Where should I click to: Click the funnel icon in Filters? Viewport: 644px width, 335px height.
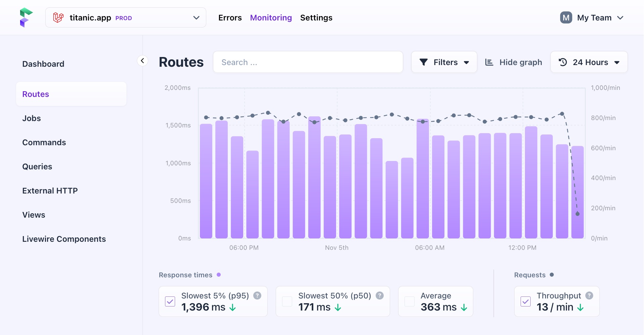[x=424, y=62]
